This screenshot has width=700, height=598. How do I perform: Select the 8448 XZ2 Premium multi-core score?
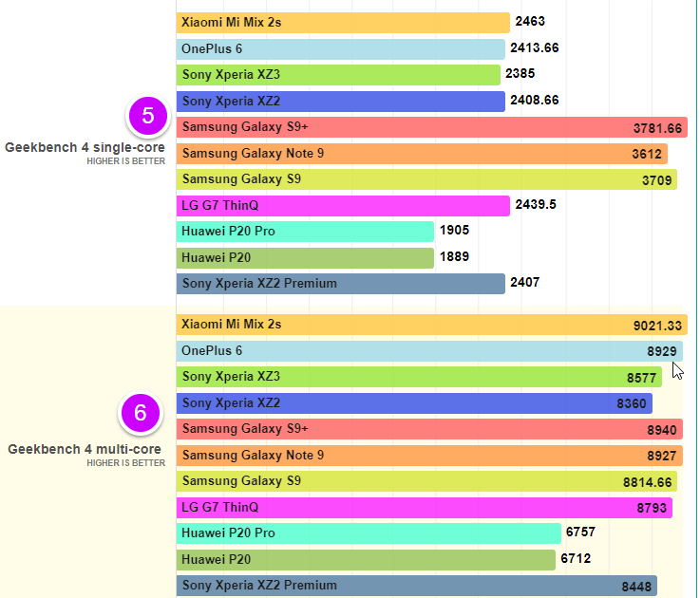tap(636, 587)
